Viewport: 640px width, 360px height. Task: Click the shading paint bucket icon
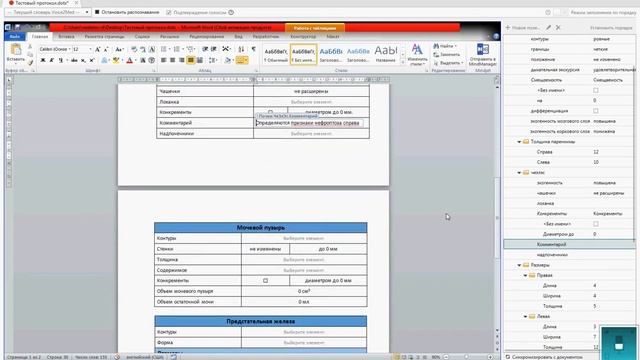click(x=228, y=60)
